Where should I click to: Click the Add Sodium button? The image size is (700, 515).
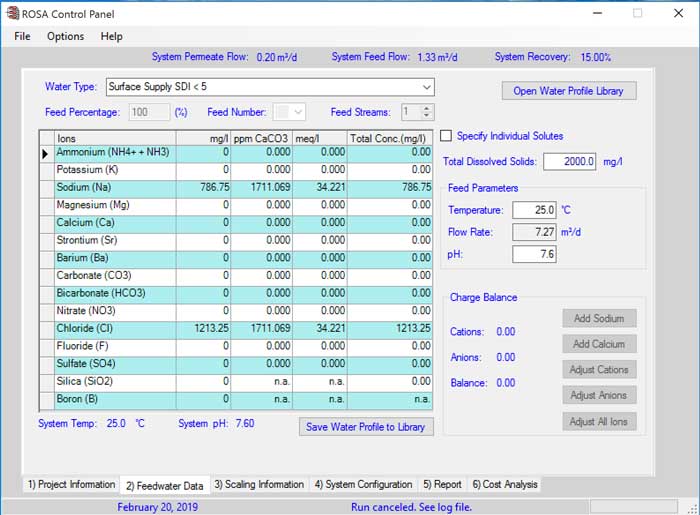(x=599, y=319)
